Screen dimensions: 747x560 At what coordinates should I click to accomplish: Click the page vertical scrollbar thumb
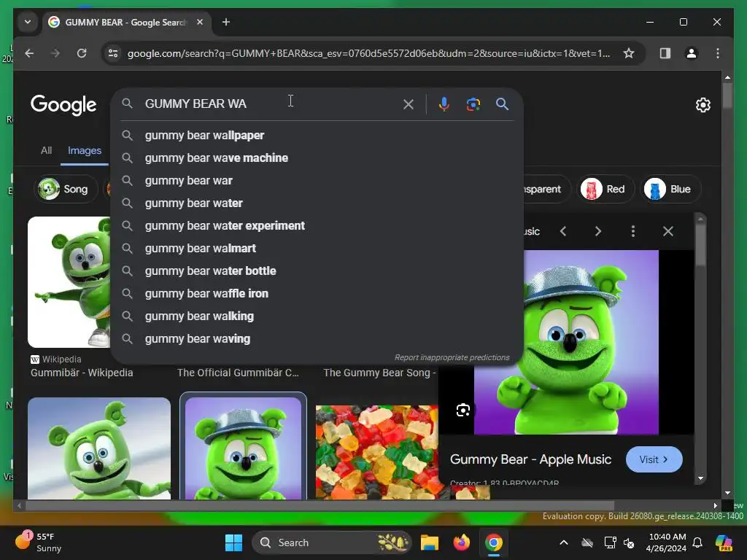[x=727, y=96]
